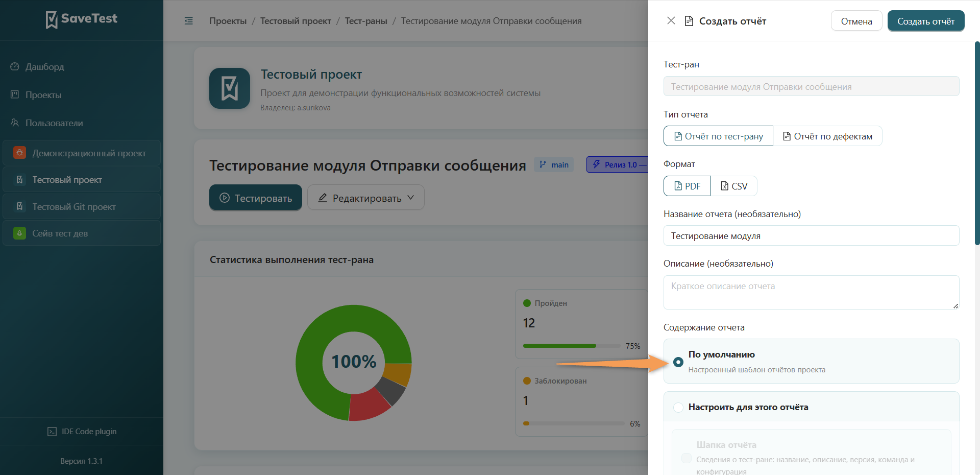Click the SaveTest logo
980x475 pixels.
click(x=81, y=19)
